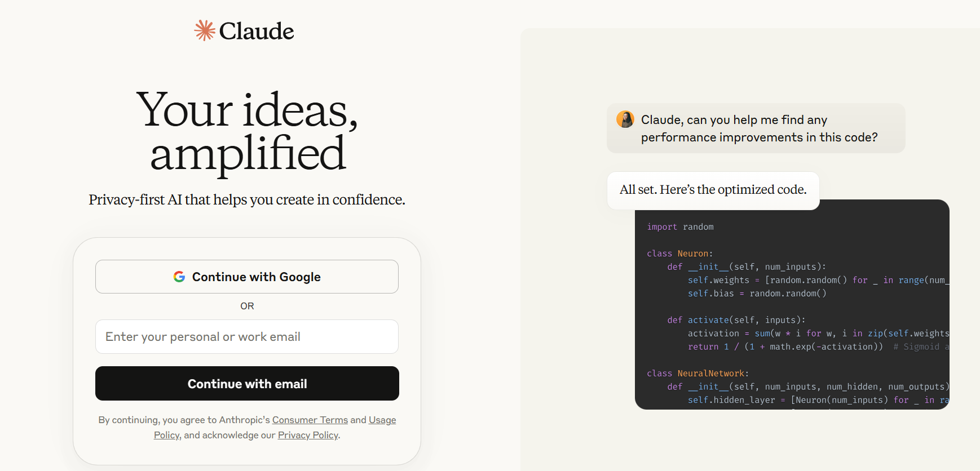Click the 'import random' code line
Screen dimensions: 980x471
click(x=680, y=226)
